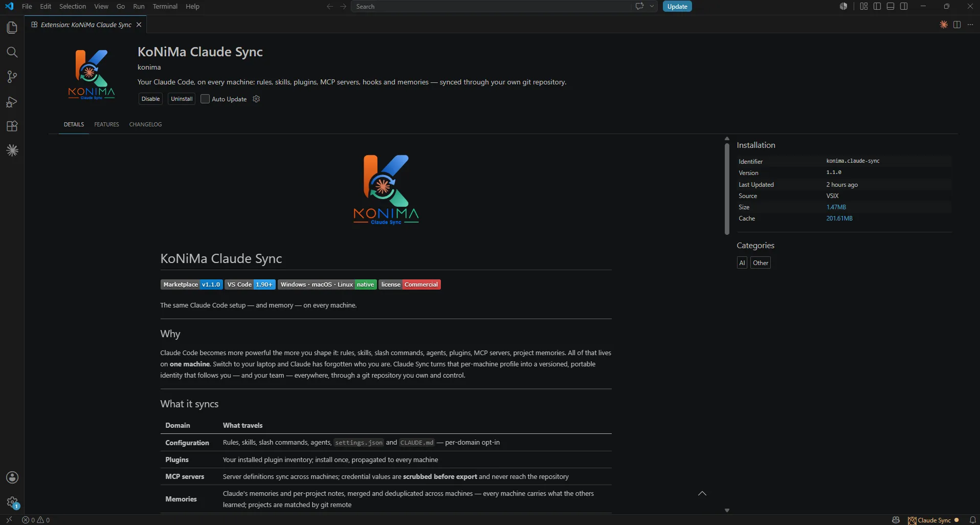Open the 1.47MB size link
This screenshot has width=980, height=525.
pos(836,207)
